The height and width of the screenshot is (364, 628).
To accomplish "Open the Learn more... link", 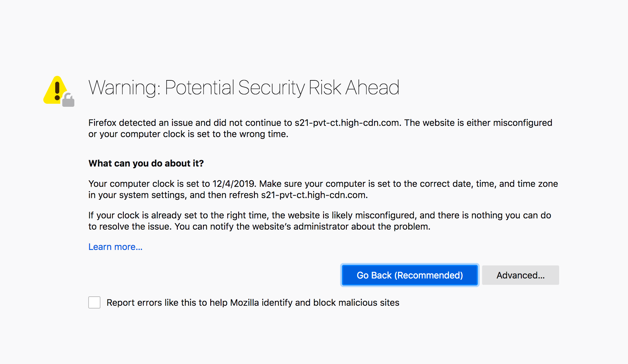I will (115, 247).
